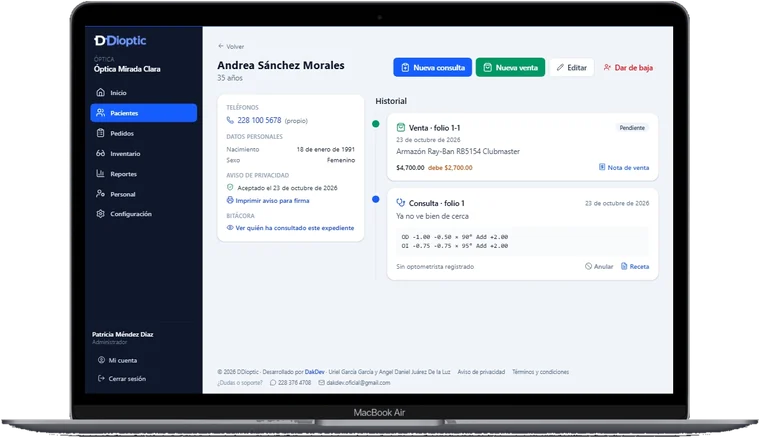The width and height of the screenshot is (760, 438).
Task: Click the Nota de venta document icon
Action: click(602, 167)
